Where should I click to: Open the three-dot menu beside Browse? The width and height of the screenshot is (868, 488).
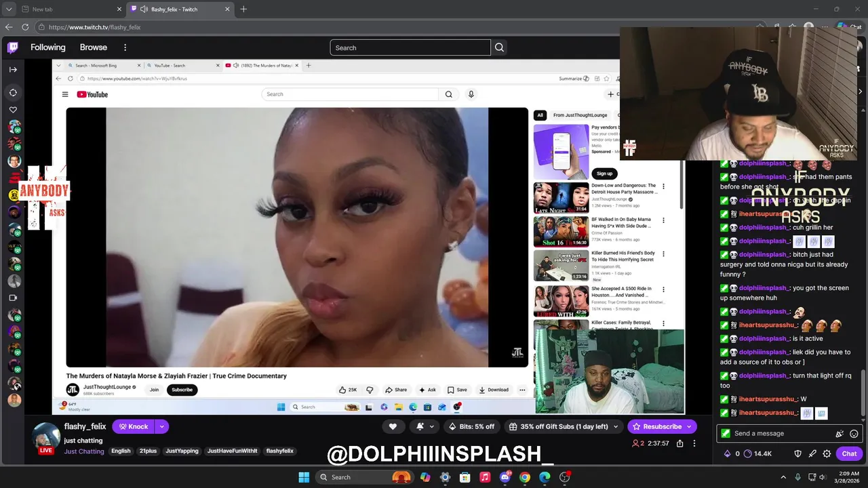[125, 47]
